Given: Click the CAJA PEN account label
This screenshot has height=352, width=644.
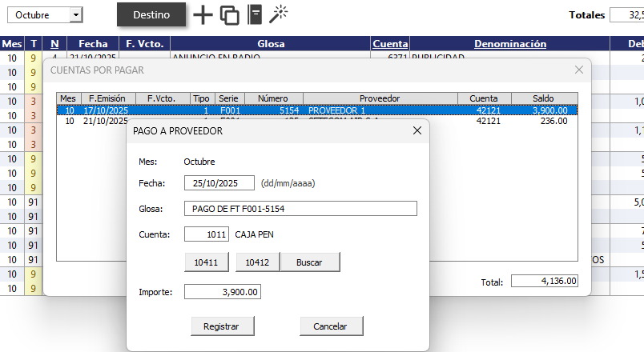Looking at the screenshot, I should click(254, 234).
